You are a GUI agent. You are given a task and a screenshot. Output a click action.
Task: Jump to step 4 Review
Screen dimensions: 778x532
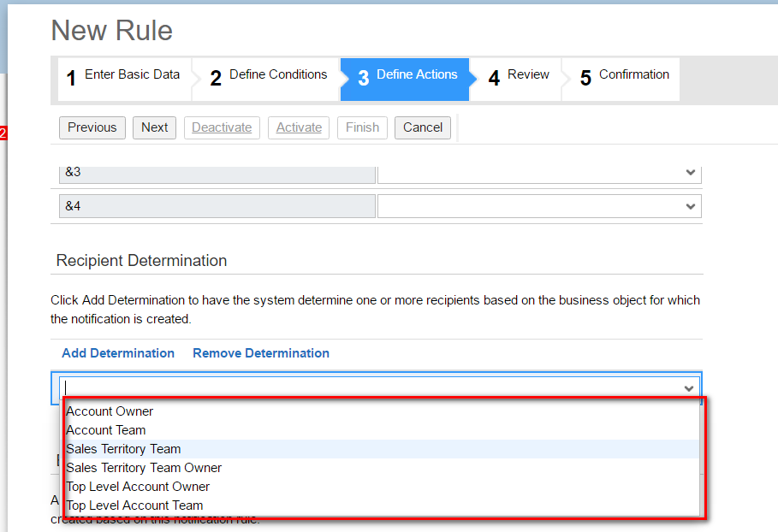tap(515, 80)
